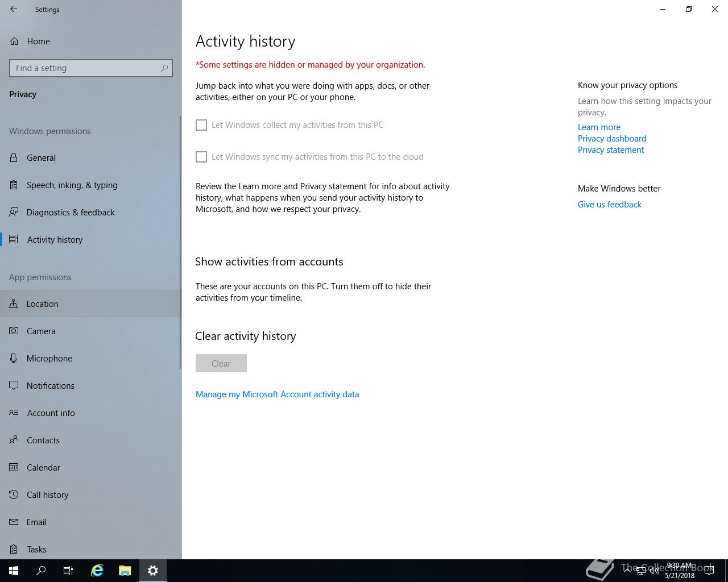Open taskbar search magnifier

pyautogui.click(x=41, y=571)
